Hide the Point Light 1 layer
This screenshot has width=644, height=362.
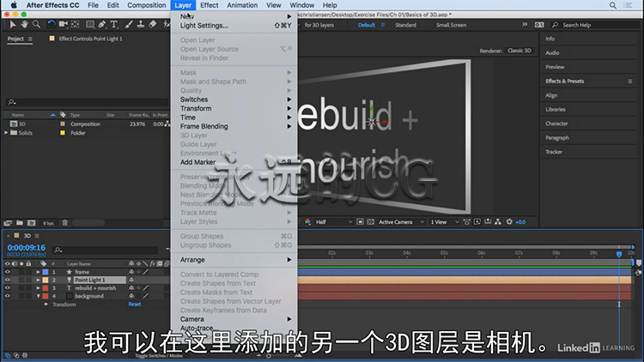(x=8, y=280)
